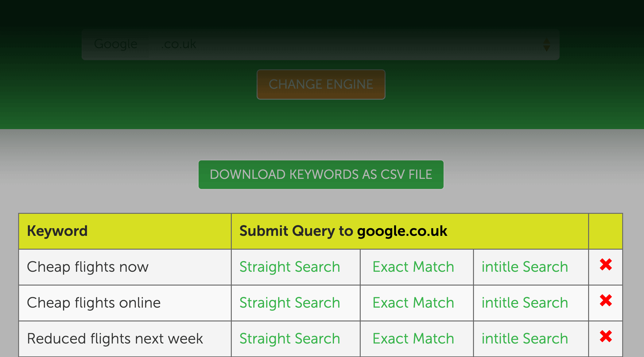Run Exact Match for Reduced flights next week

pyautogui.click(x=413, y=339)
